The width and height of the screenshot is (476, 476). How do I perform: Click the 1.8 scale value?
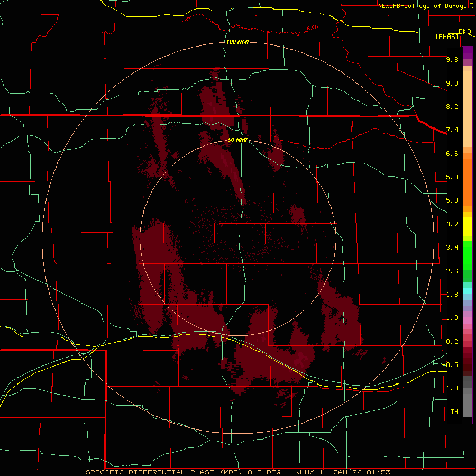[x=452, y=295]
